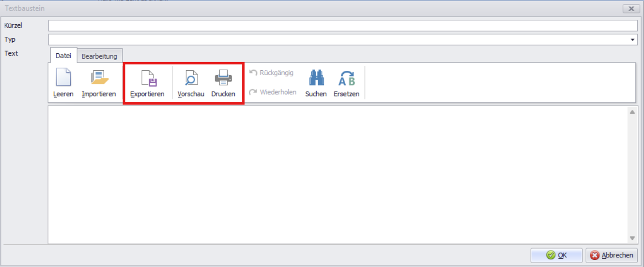Click the Leeren (clear document) icon

(63, 79)
